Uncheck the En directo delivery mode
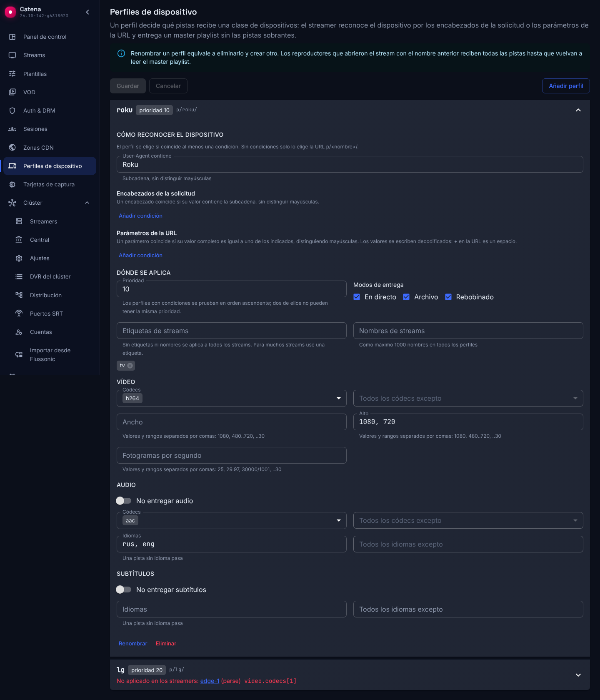Image resolution: width=600 pixels, height=700 pixels. (357, 297)
